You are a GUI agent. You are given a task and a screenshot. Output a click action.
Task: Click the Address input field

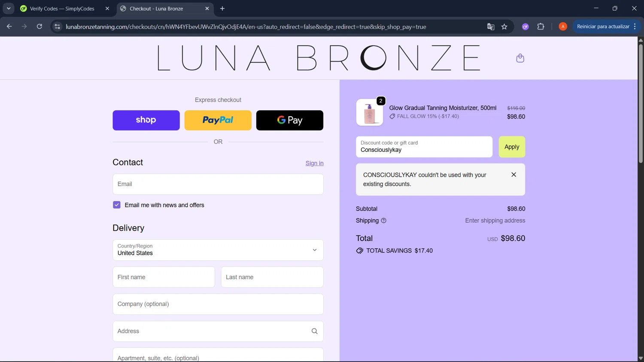(218, 331)
